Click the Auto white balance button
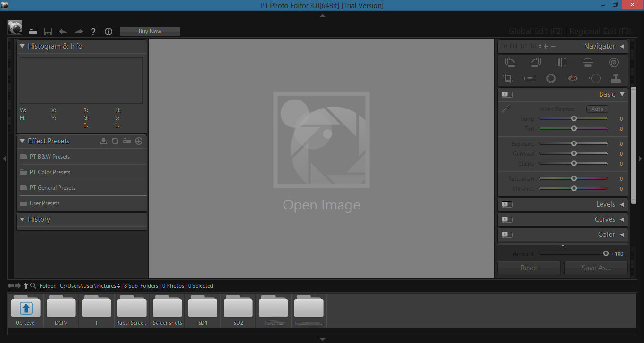 point(597,109)
